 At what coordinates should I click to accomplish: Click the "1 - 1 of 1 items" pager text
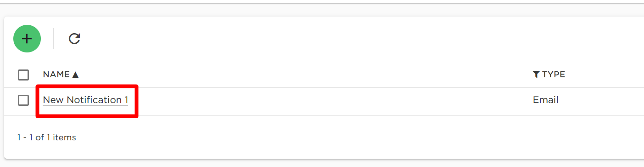tap(46, 137)
